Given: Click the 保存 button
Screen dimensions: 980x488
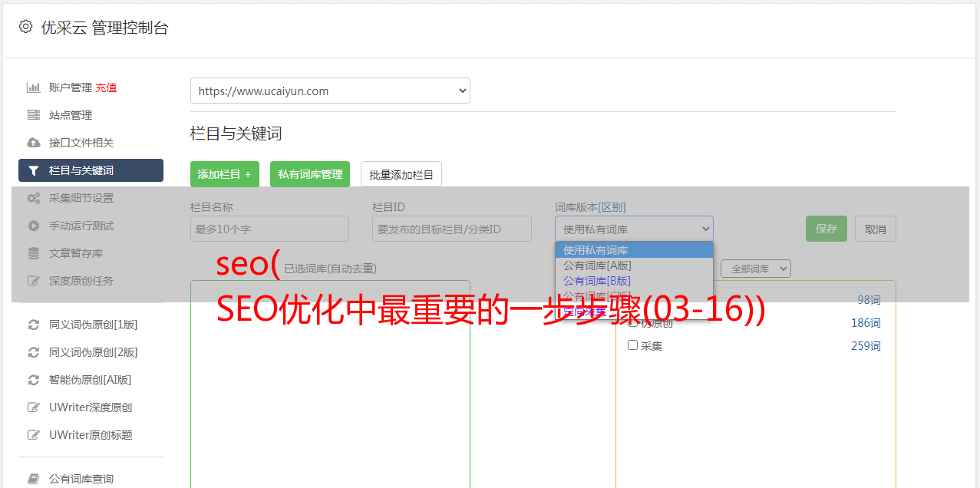Looking at the screenshot, I should point(827,229).
